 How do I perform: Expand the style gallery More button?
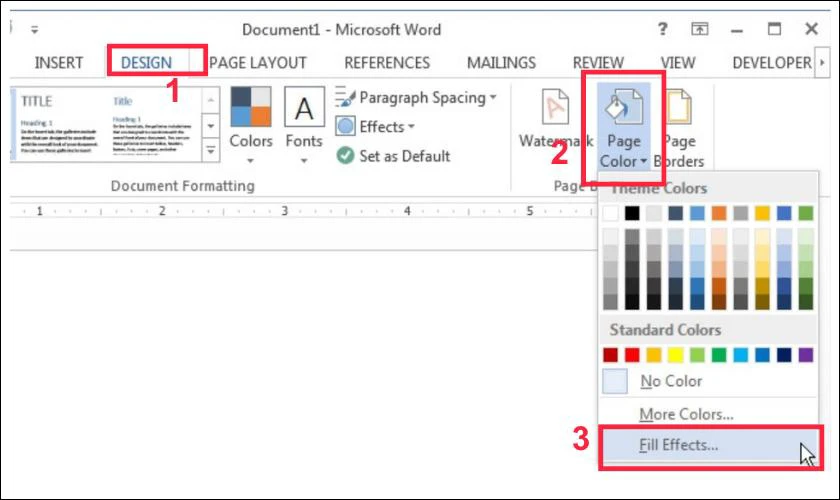tap(211, 151)
